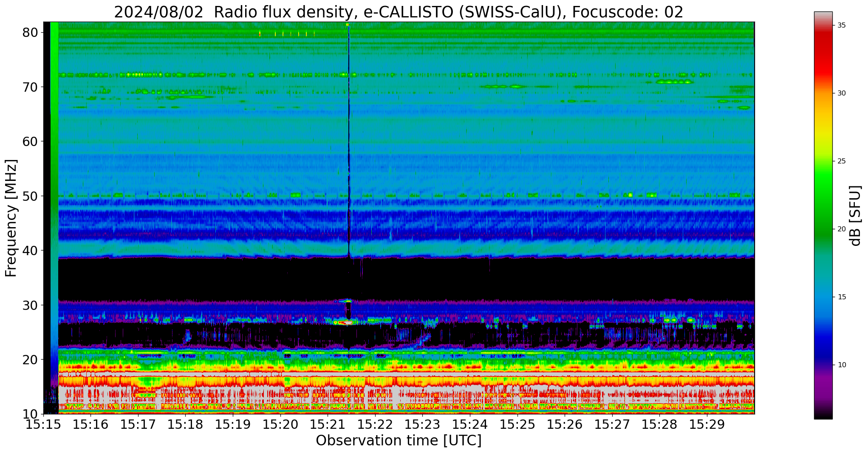Click the plot title mentioning e-CALLISTO
This screenshot has height=453, width=868.
point(398,12)
